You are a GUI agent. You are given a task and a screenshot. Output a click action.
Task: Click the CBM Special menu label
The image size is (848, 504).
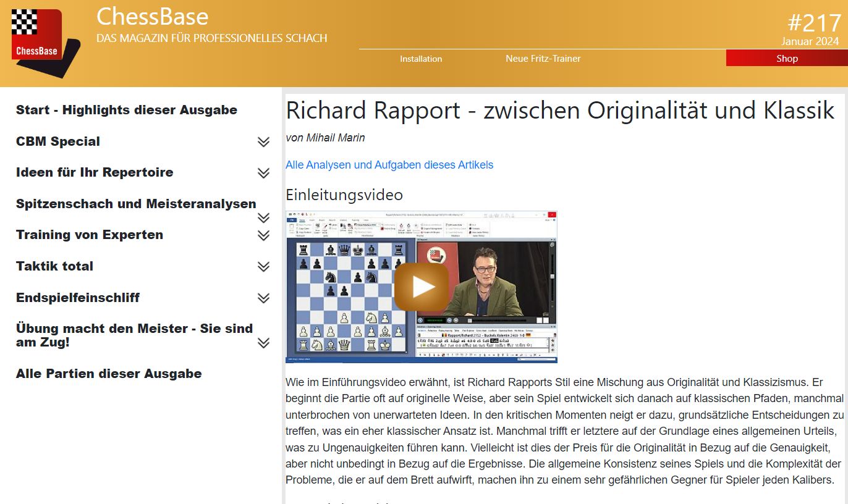coord(58,141)
